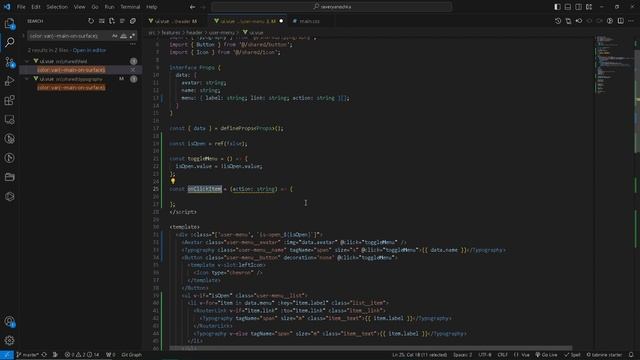Toggle Match Case in the search box
The width and height of the screenshot is (640, 360).
(x=115, y=36)
